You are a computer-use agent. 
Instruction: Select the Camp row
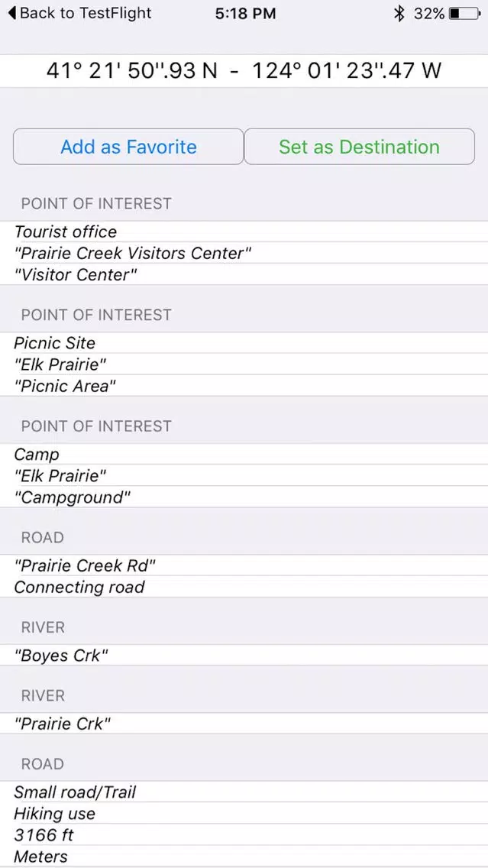[x=244, y=454]
